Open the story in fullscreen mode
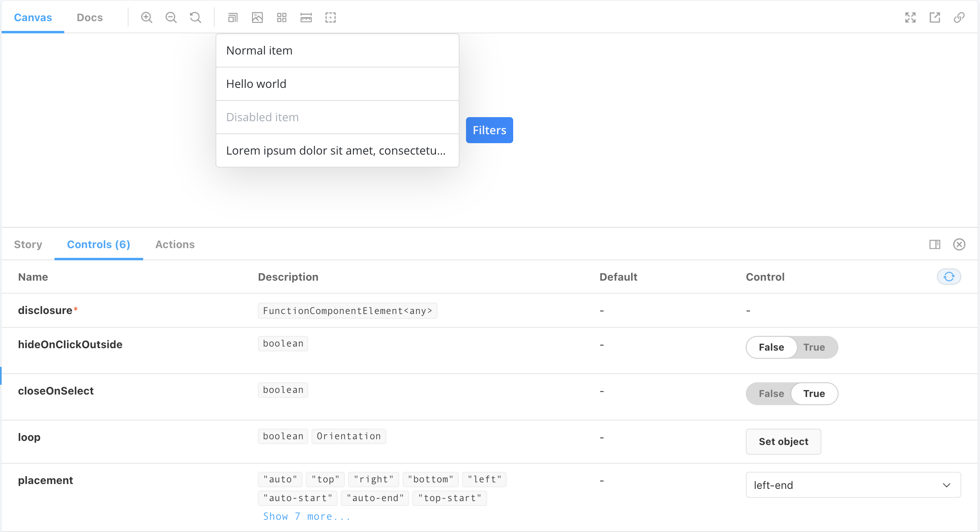 [911, 17]
